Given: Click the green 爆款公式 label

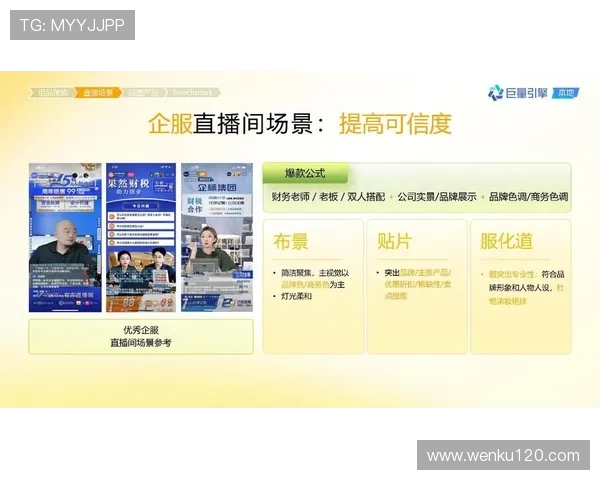Looking at the screenshot, I should pyautogui.click(x=305, y=173).
